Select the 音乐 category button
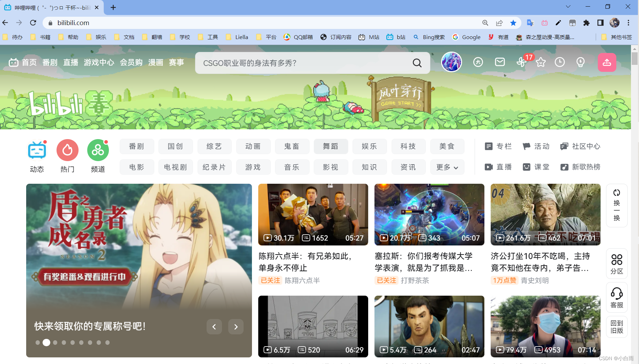The image size is (639, 364). coord(292,167)
